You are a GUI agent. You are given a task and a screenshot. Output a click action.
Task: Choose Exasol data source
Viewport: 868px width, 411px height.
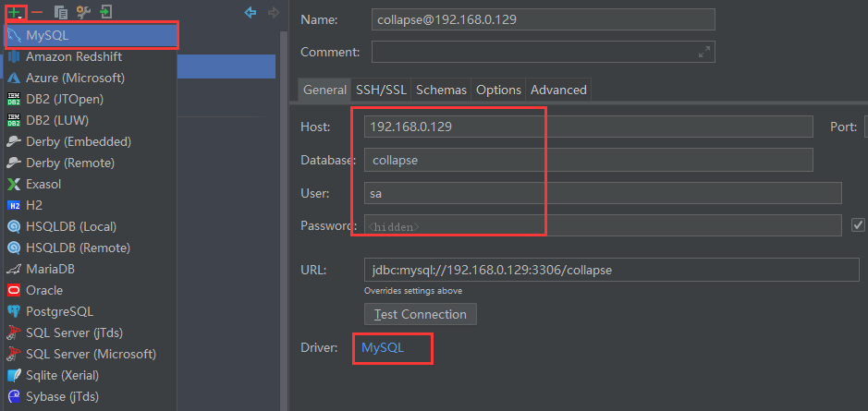91,184
